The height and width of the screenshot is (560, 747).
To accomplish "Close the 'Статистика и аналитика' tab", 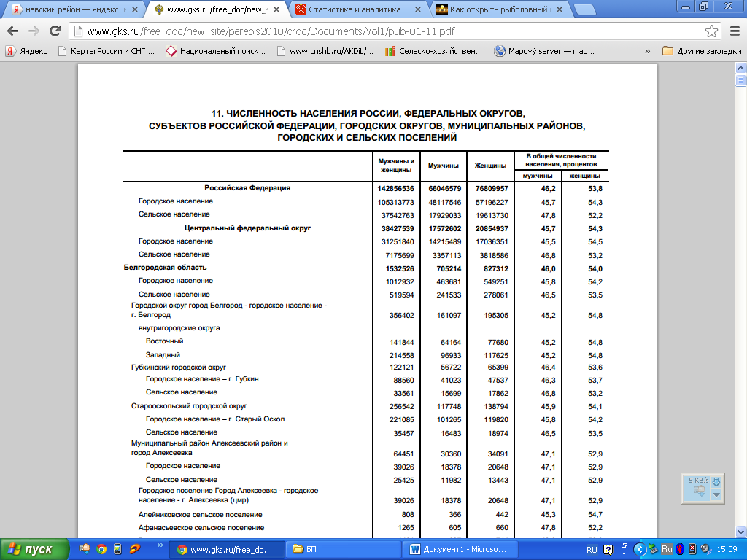I will 418,9.
